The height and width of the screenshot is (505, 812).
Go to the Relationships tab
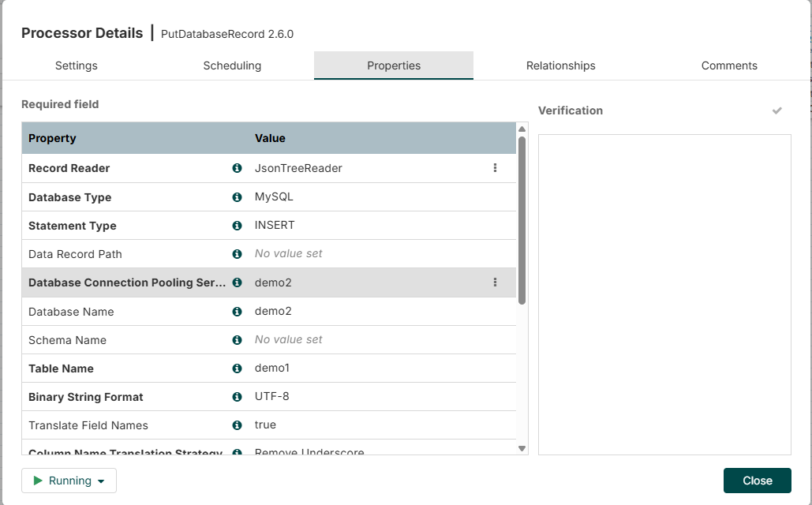coord(561,65)
